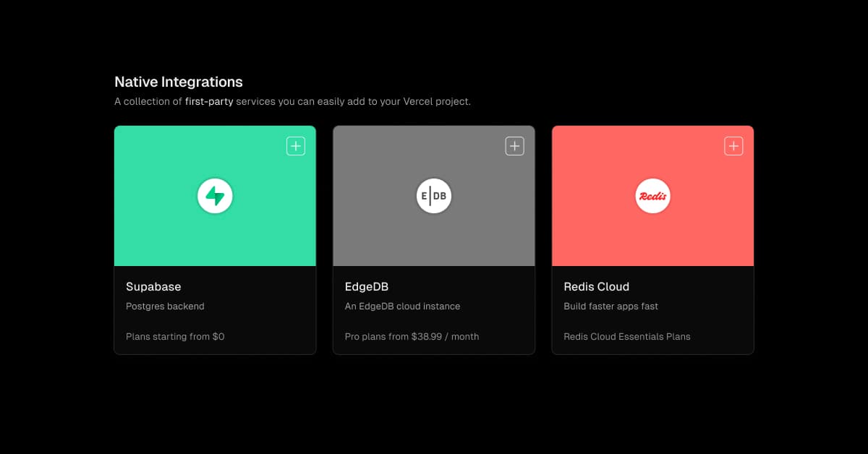Open the EdgeDB card title
The image size is (868, 454).
367,287
